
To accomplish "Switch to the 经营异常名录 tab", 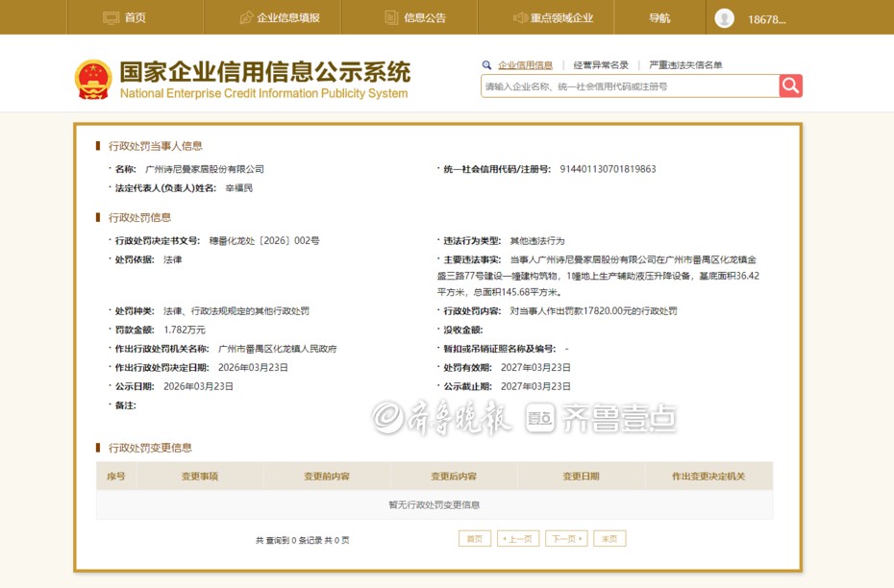I will 601,65.
